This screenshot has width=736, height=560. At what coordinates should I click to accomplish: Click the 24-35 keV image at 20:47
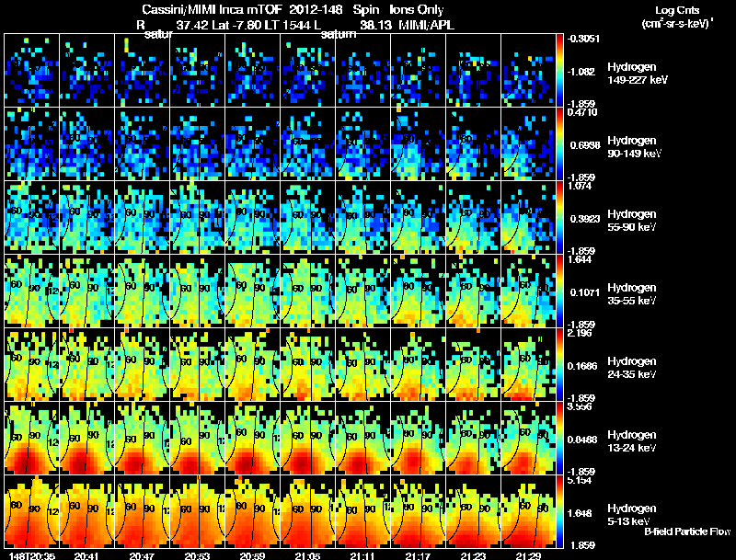[x=143, y=364]
